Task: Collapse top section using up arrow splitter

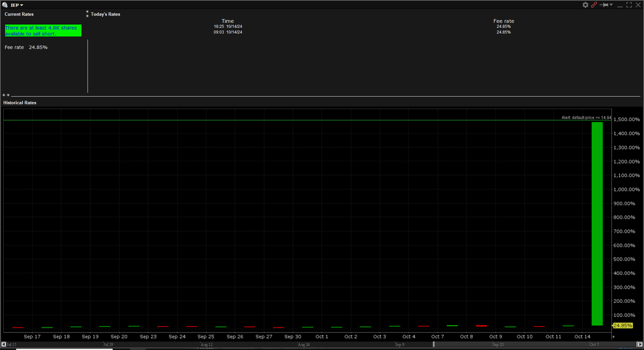Action: click(4, 95)
